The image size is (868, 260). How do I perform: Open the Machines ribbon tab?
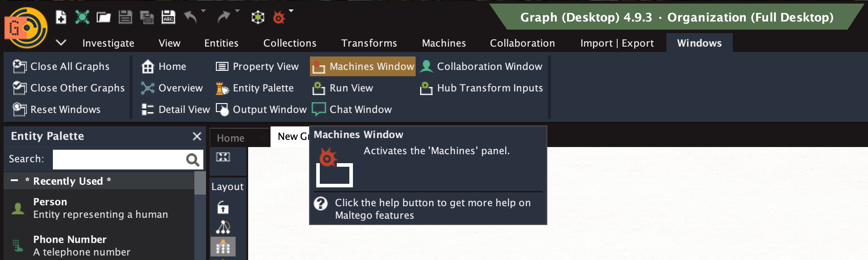point(444,43)
